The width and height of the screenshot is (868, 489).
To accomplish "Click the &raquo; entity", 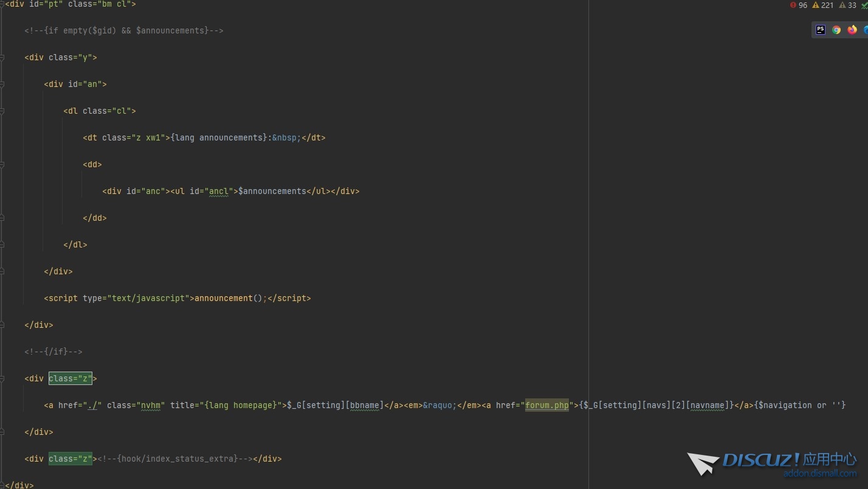I will click(440, 405).
